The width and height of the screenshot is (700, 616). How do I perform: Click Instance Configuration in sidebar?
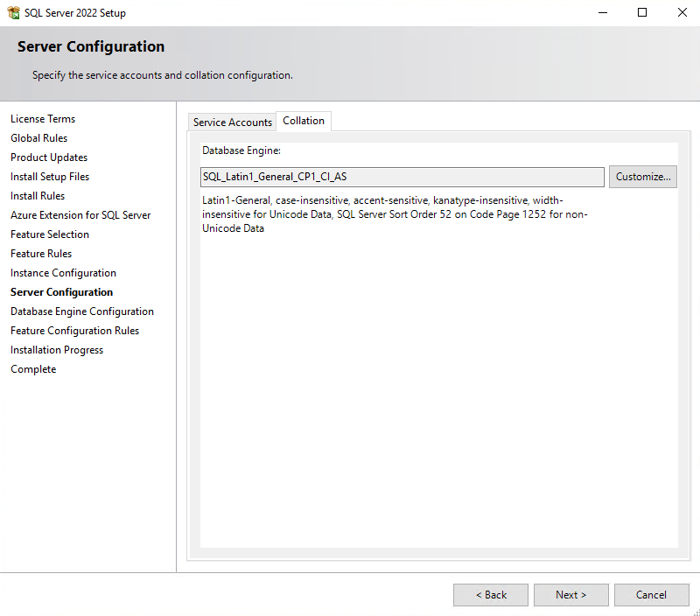tap(63, 273)
